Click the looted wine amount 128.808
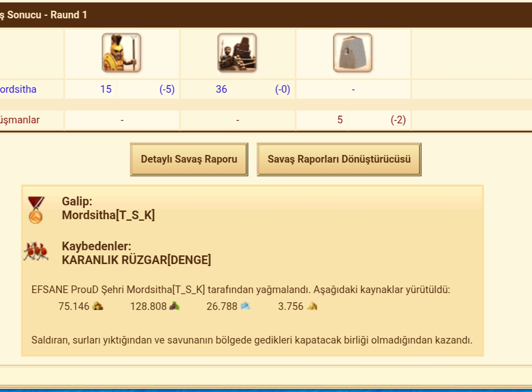This screenshot has height=392, width=532. tap(148, 306)
